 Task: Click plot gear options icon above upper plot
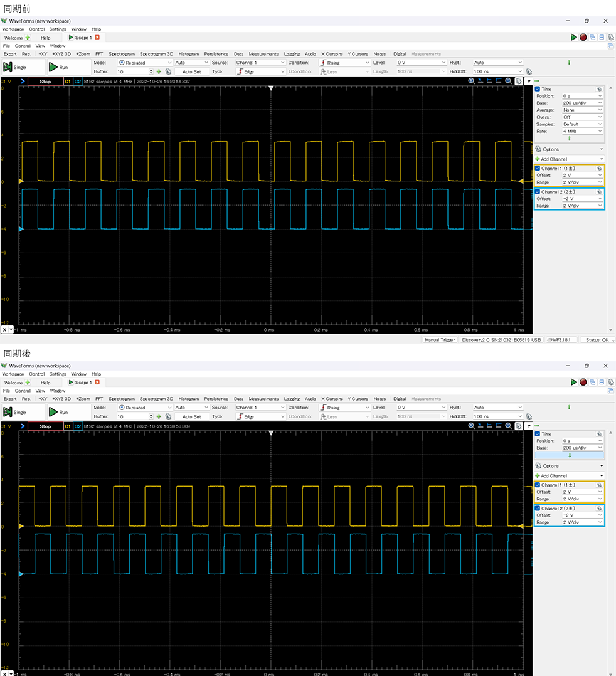[519, 81]
